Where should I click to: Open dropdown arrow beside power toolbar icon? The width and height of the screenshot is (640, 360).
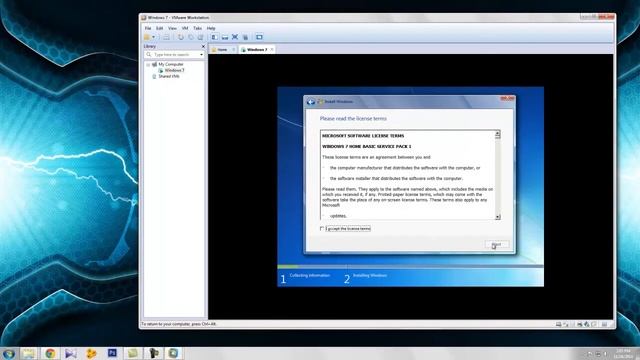(153, 37)
